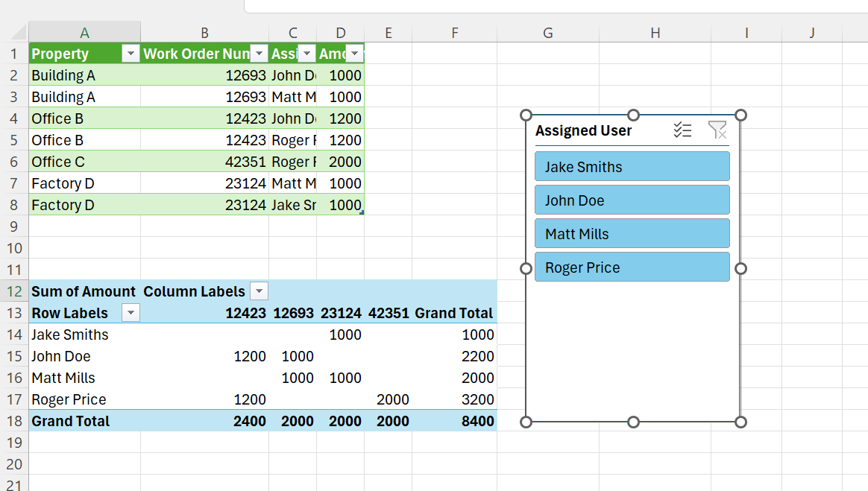Select pivot row label Roger Price
Viewport: 868px width, 491px height.
click(x=85, y=399)
